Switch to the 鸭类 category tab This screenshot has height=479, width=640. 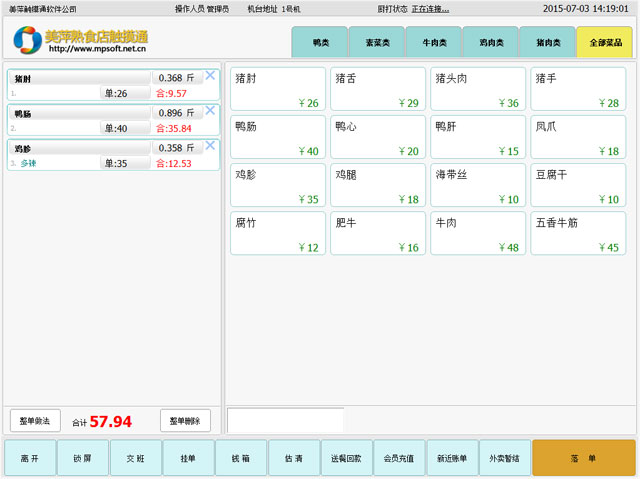point(320,43)
